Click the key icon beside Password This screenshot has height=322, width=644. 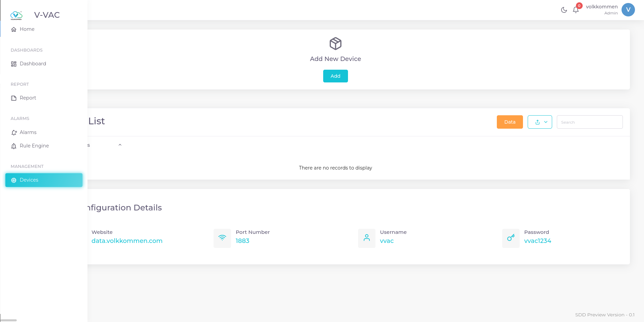(511, 238)
